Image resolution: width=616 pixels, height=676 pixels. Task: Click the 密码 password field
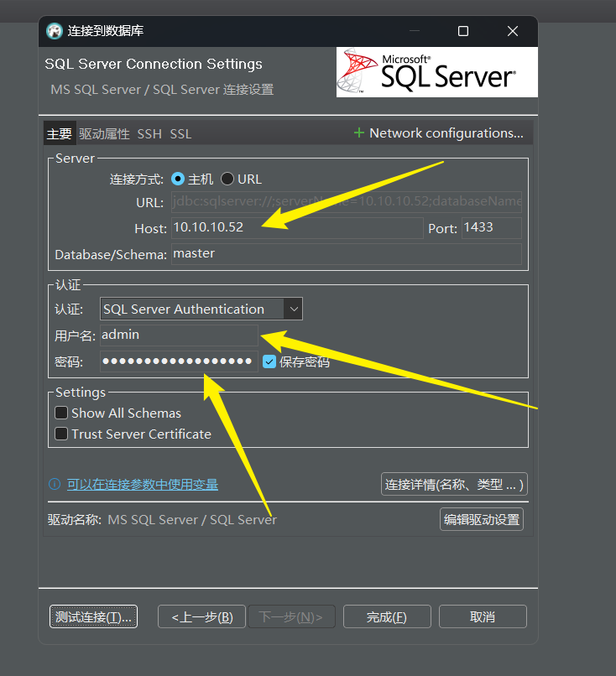tap(179, 361)
